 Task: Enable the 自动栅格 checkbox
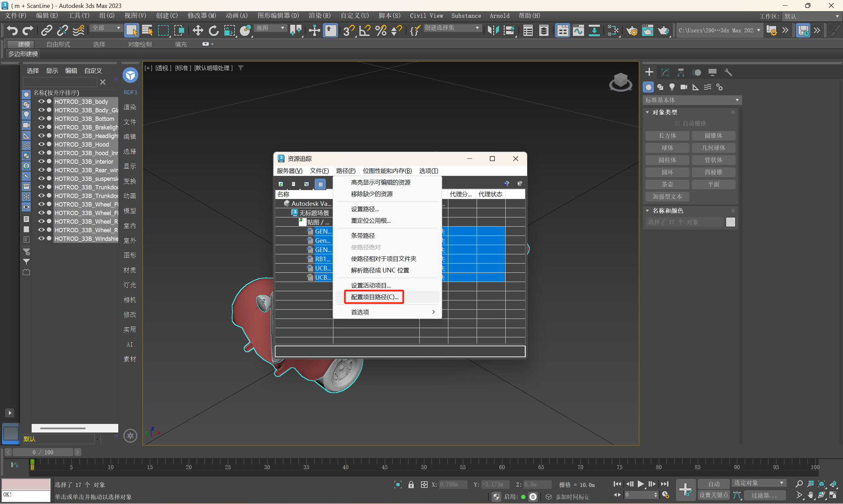pyautogui.click(x=677, y=123)
